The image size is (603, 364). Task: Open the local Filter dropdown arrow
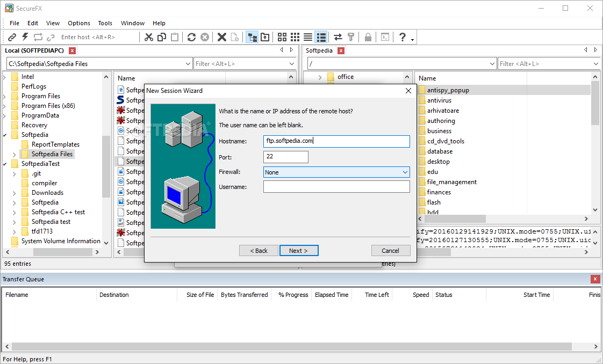[x=291, y=64]
